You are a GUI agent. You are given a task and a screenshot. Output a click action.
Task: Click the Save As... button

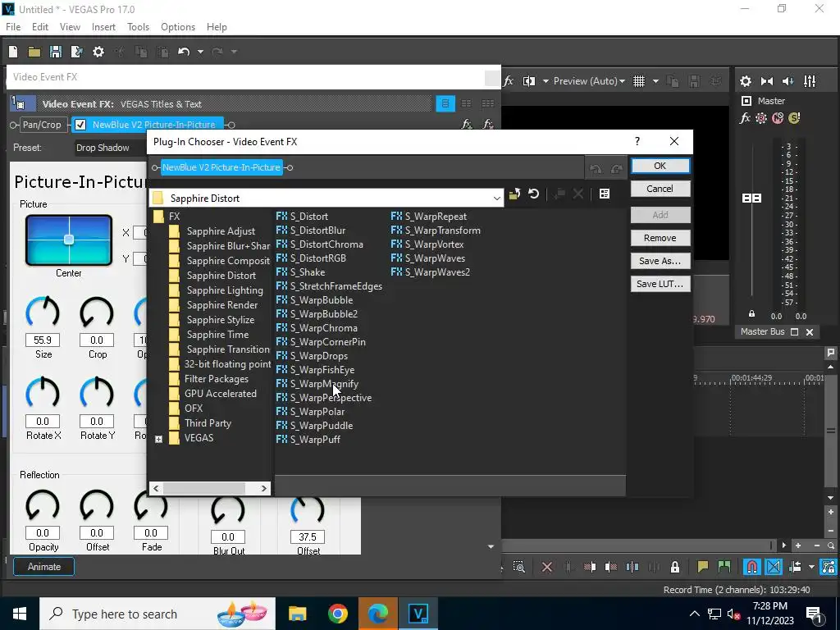(660, 261)
